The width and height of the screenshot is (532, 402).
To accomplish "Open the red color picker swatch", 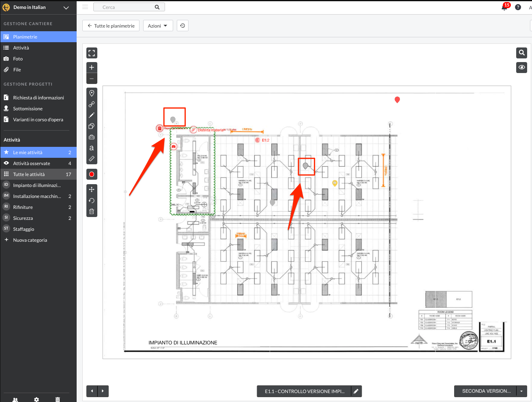I will 92,174.
